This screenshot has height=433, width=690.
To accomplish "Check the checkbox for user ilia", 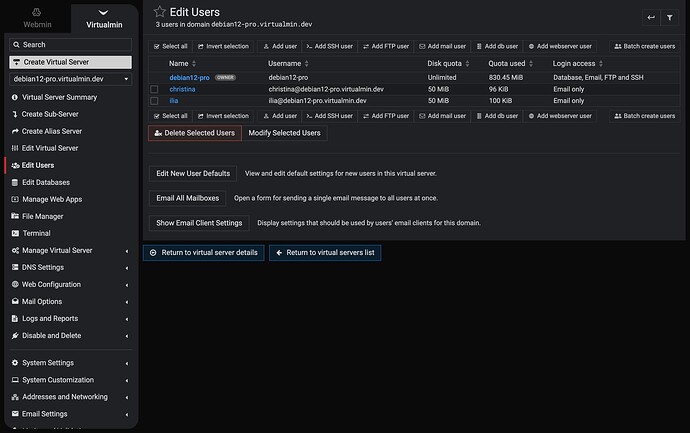I will pyautogui.click(x=155, y=101).
